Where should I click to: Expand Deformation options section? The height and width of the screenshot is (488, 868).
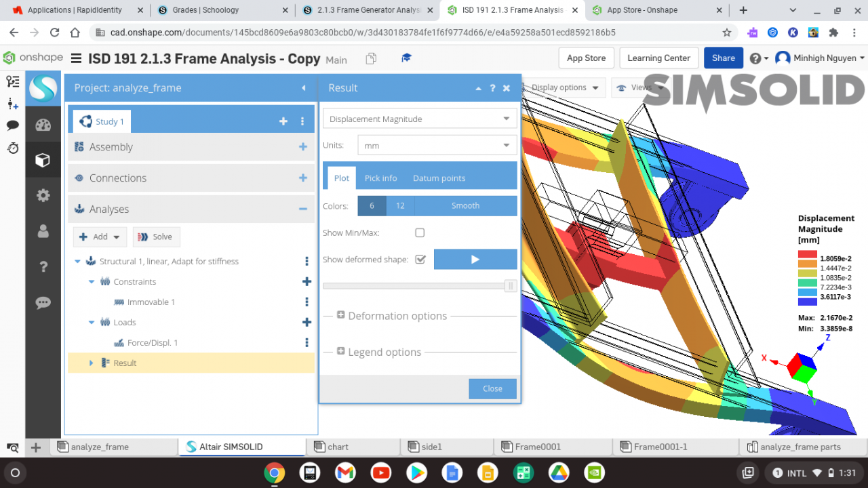pos(391,316)
